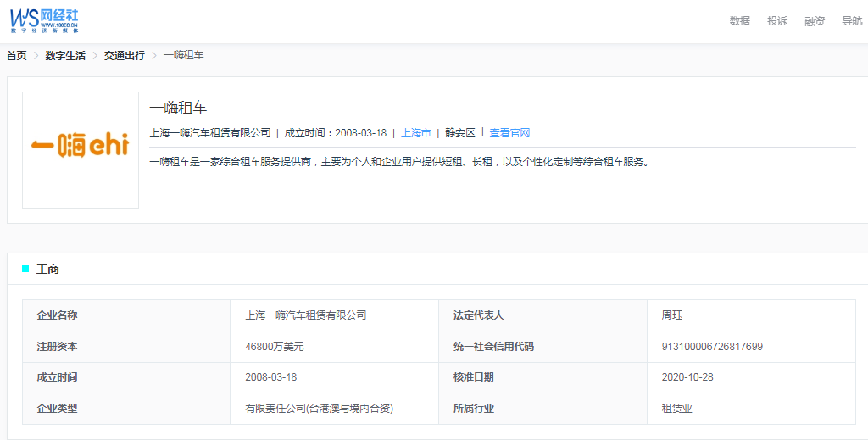Open the 融资 navigation menu
Viewport: 868px width, 440px height.
[x=815, y=21]
